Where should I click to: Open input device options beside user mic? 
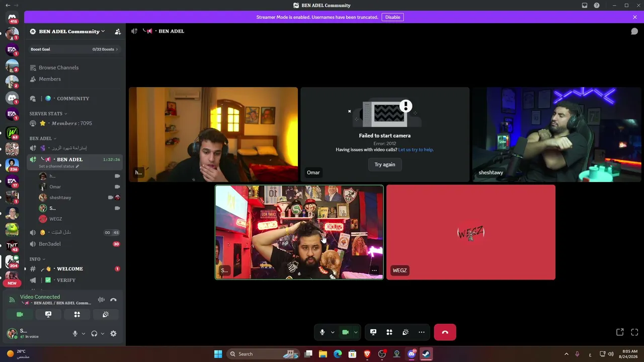pyautogui.click(x=84, y=333)
